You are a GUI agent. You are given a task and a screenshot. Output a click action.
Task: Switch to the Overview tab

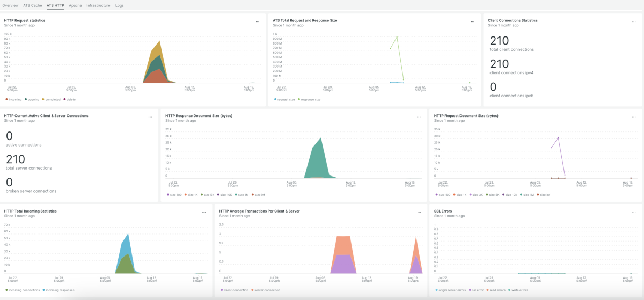[x=10, y=5]
